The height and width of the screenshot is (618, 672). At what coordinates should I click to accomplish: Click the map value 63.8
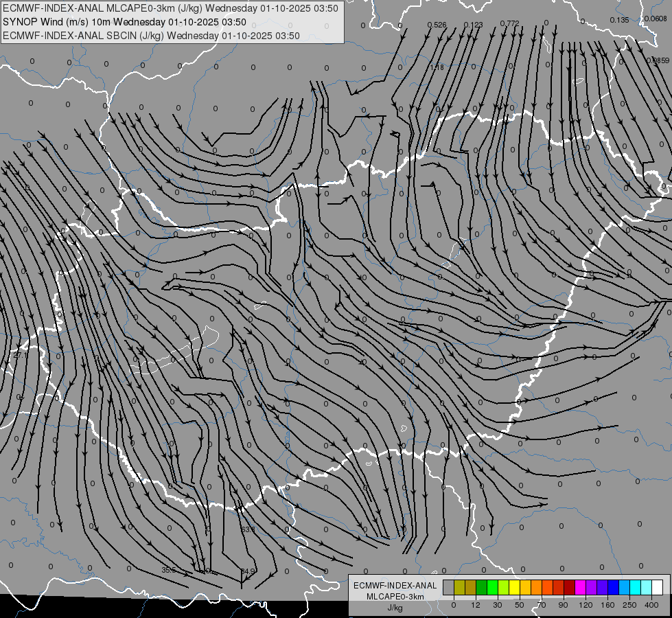pyautogui.click(x=248, y=529)
